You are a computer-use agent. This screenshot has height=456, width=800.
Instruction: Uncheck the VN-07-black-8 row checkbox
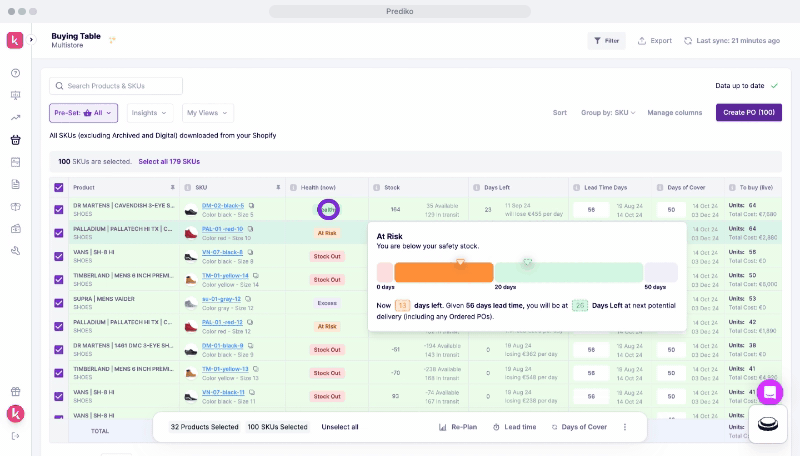[x=59, y=256]
